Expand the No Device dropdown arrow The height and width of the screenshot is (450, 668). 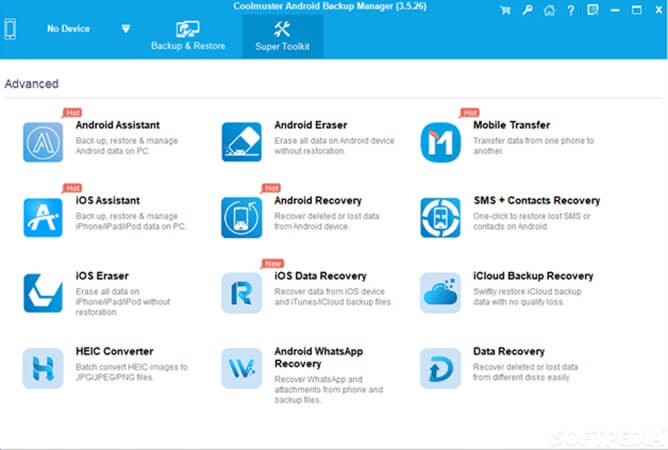tap(125, 29)
